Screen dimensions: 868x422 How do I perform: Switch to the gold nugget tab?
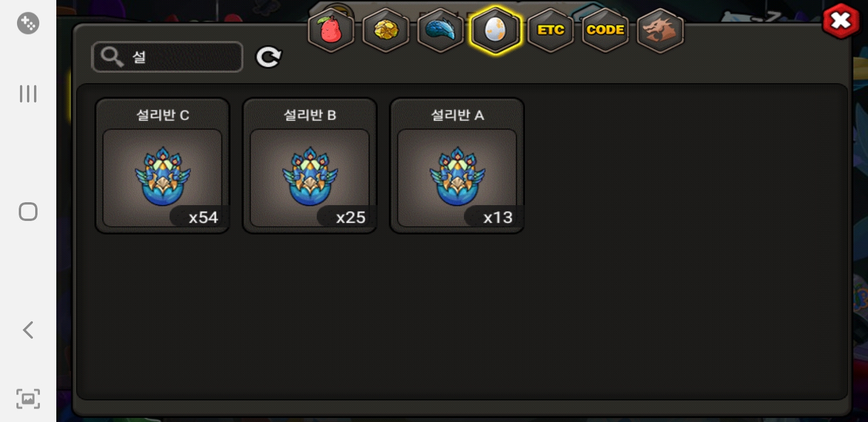[x=386, y=30]
